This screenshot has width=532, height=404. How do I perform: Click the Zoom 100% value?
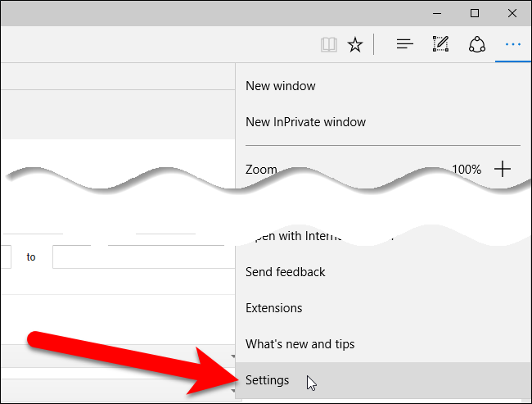(x=467, y=169)
